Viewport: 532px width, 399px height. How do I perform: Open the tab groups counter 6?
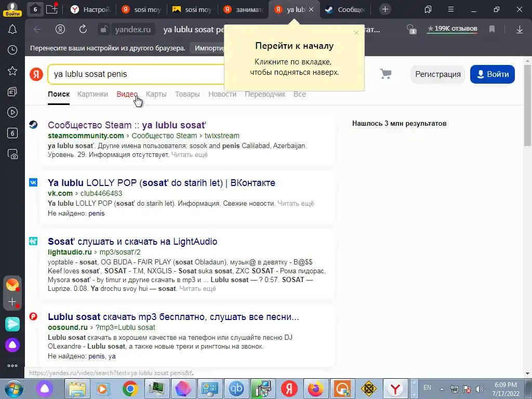click(x=35, y=9)
